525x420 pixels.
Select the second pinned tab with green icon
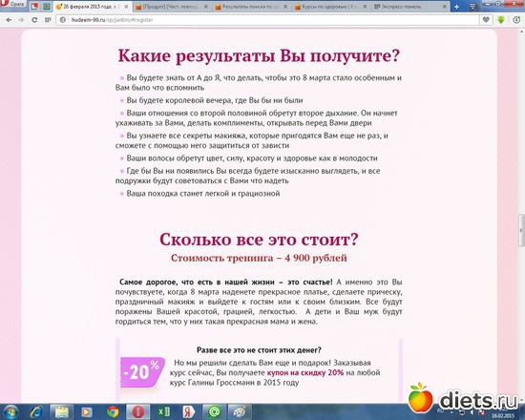47,7
